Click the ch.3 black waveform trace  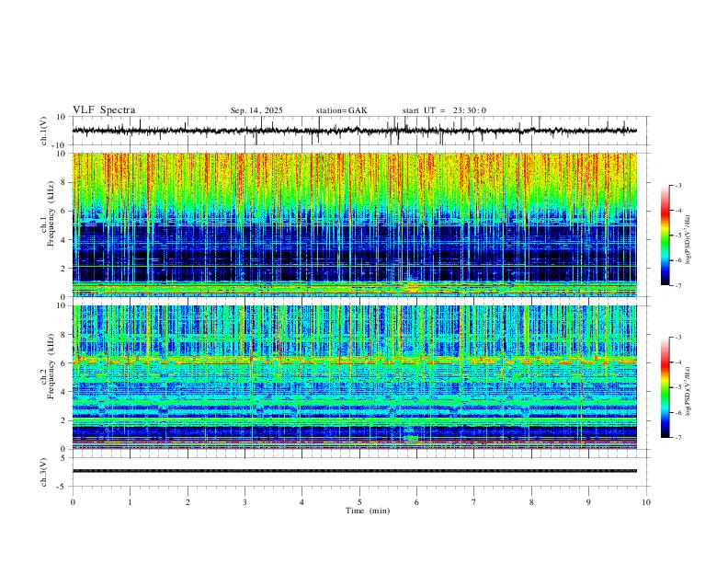coord(355,471)
